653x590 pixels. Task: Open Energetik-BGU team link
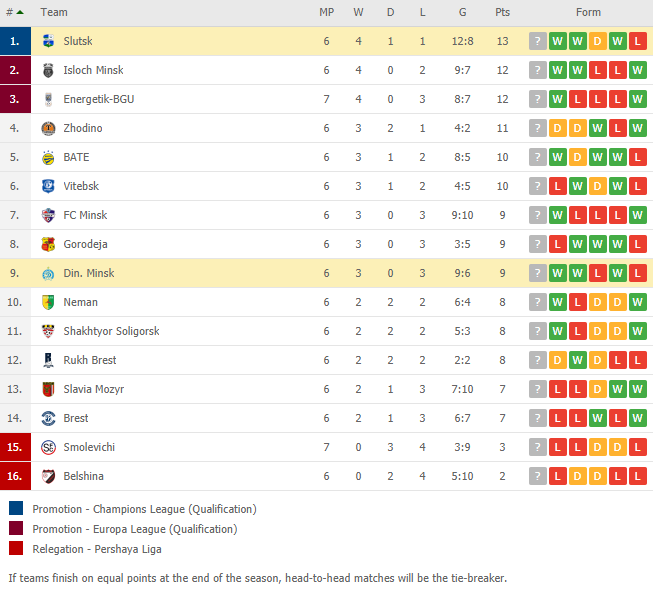[99, 99]
